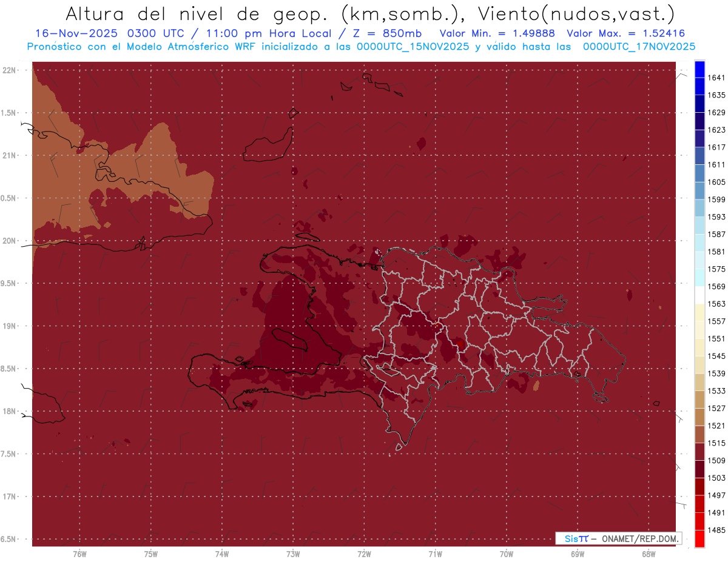Click the '1497' colorbar value
This screenshot has width=728, height=562.
716,495
